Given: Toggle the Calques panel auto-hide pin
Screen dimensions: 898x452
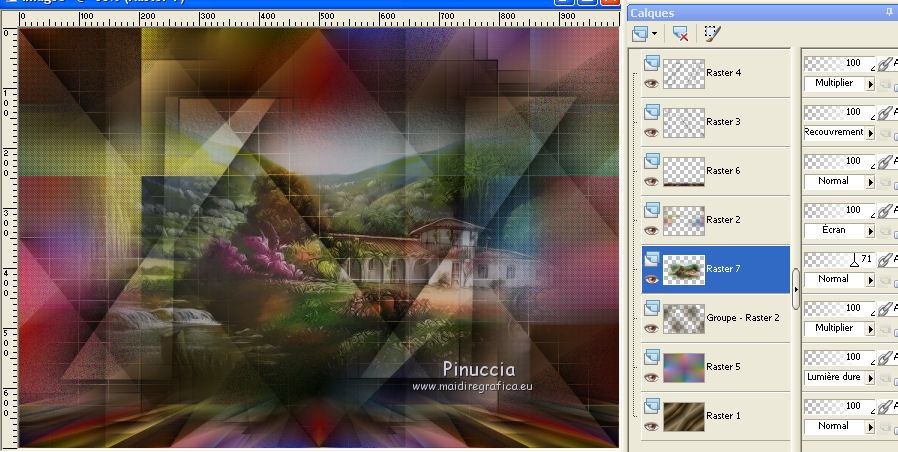Looking at the screenshot, I should [889, 12].
